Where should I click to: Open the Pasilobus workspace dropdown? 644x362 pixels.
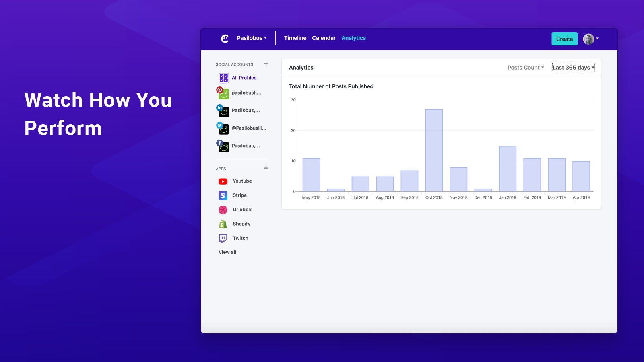pyautogui.click(x=252, y=38)
